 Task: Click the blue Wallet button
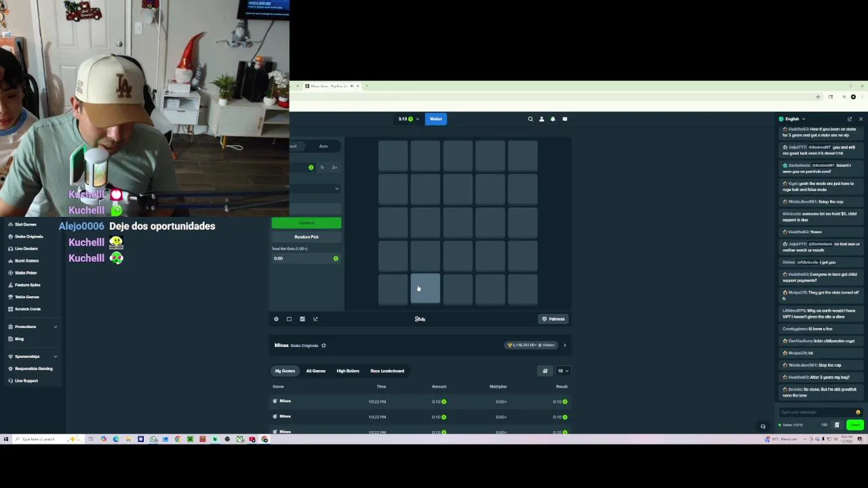click(435, 119)
